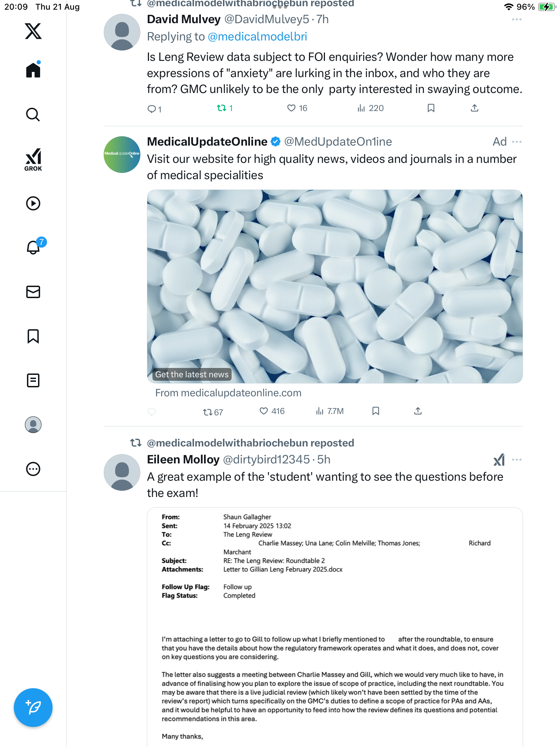Open the @medicalmodelbri mention link
Screen dimensions: 560x747
(x=257, y=37)
